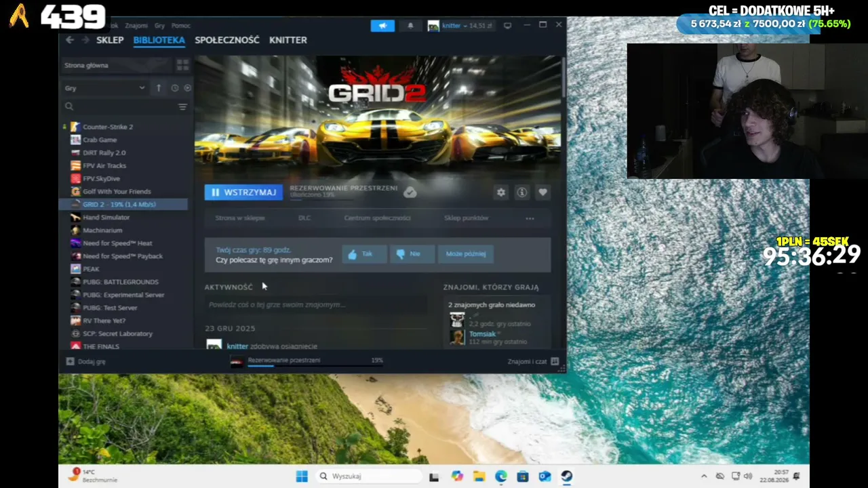
Task: Open Outlook from the taskbar
Action: (x=545, y=476)
